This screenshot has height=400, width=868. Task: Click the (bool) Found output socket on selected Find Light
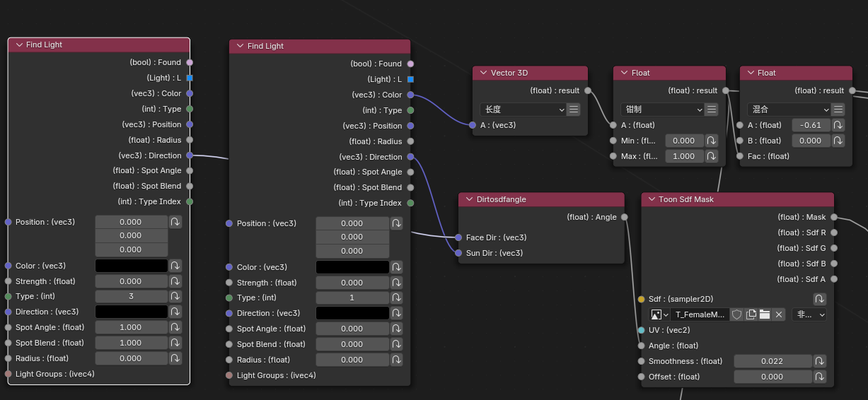(x=189, y=62)
